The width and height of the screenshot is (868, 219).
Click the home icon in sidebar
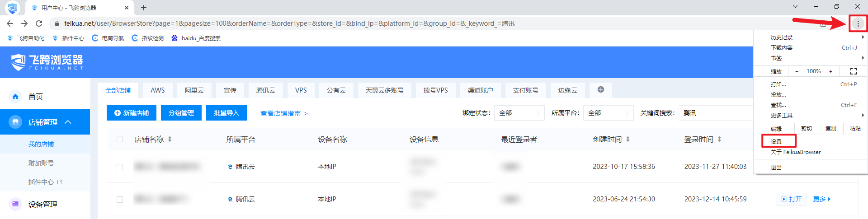15,97
